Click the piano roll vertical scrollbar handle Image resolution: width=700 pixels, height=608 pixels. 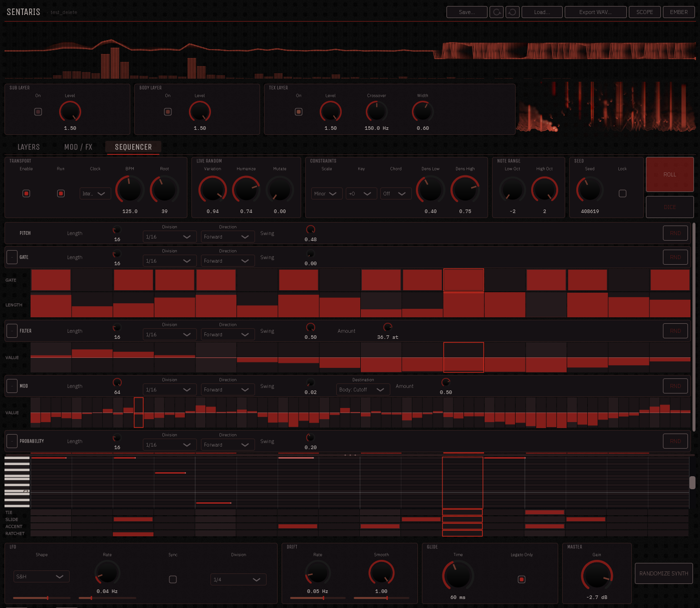(692, 482)
